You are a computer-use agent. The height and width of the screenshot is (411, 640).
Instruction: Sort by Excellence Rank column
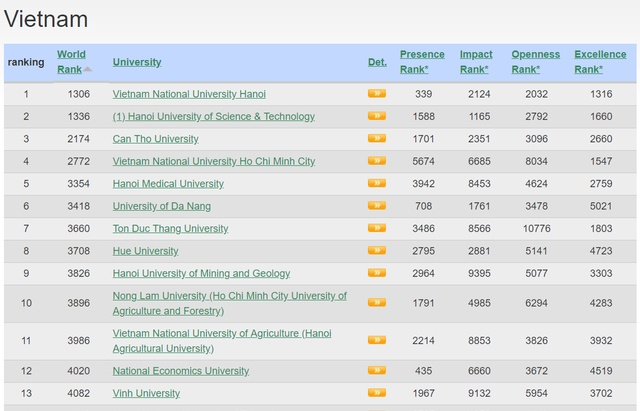(600, 62)
